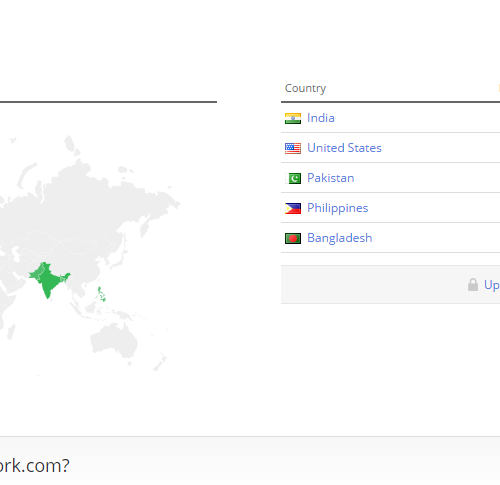Open the United States country link

344,148
